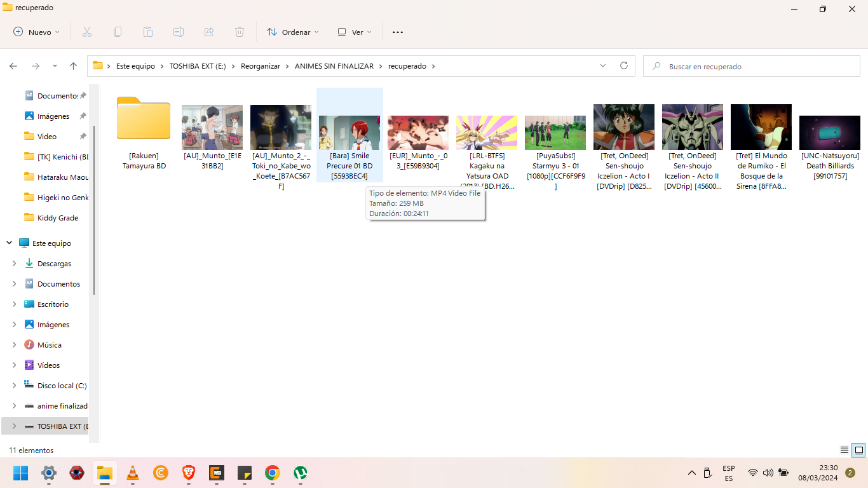Open the yellow sticky notes taskbar app
Screen dimensions: 868x488
tap(245, 473)
